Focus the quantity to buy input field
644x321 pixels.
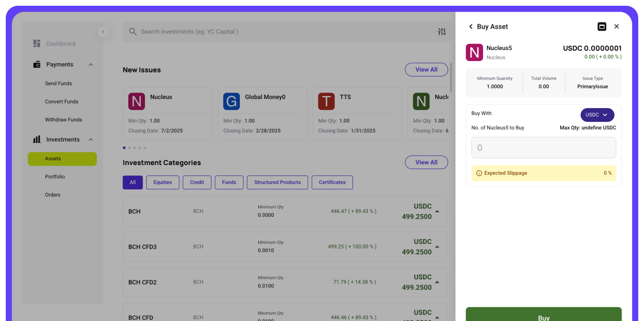click(x=543, y=147)
